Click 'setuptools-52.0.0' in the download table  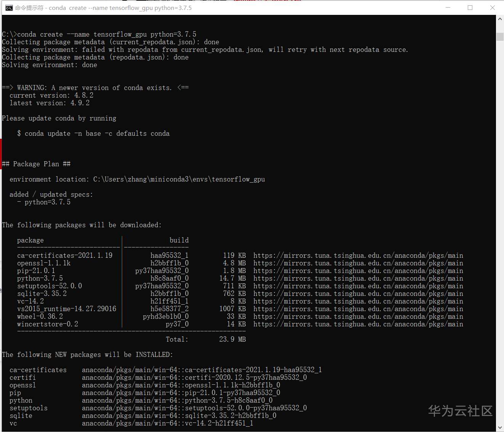50,286
